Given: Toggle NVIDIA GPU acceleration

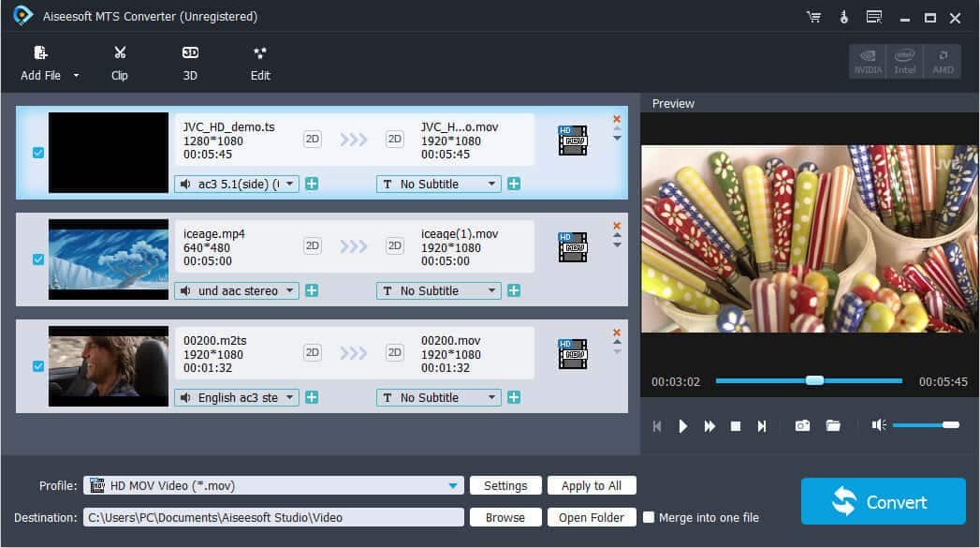Looking at the screenshot, I should 868,61.
